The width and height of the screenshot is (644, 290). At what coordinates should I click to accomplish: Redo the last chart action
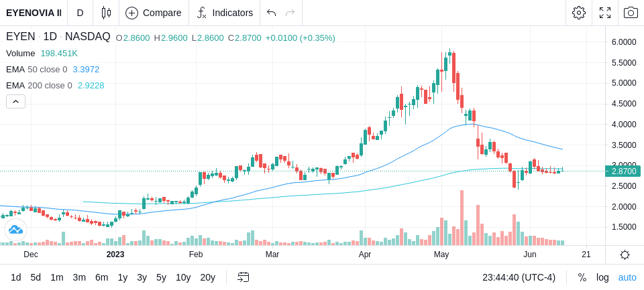(x=290, y=13)
